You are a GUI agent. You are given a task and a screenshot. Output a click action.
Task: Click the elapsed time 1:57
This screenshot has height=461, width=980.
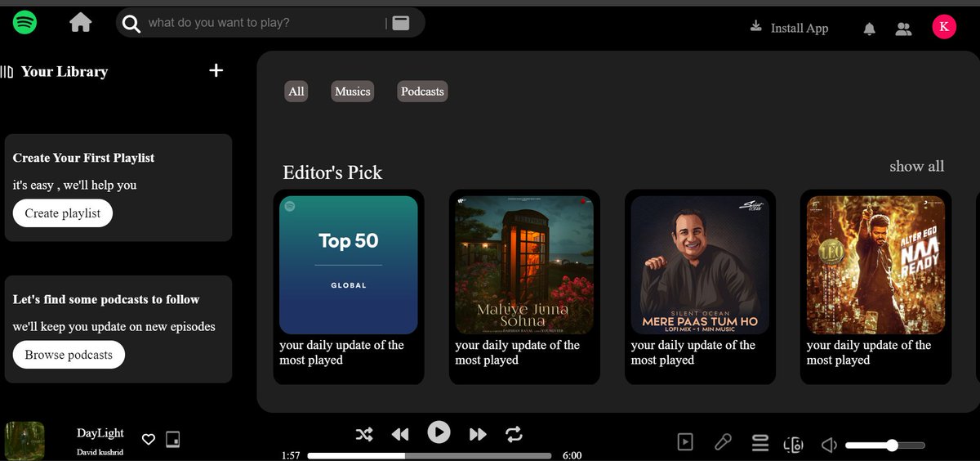pos(291,455)
